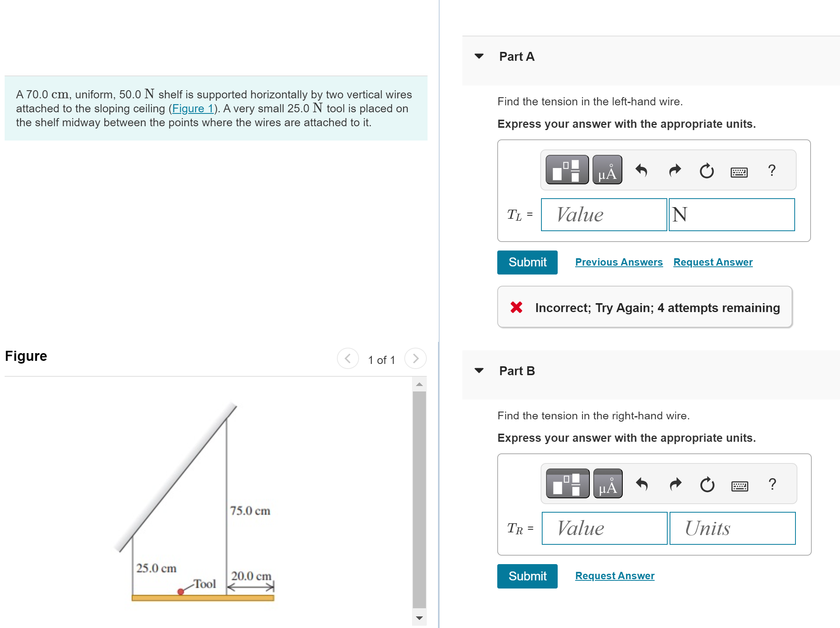Open the keyboard shortcuts icon in Part B

point(740,486)
